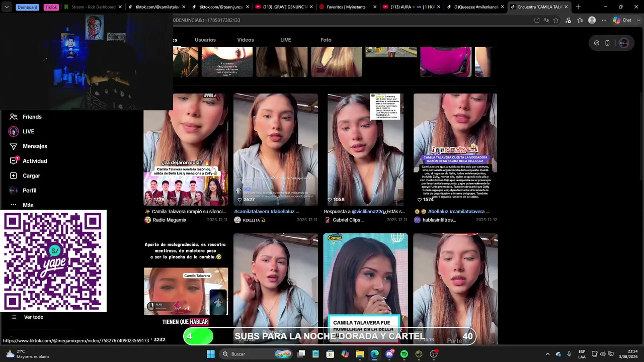Close the Favoritos | Myinstants tab
The width and height of the screenshot is (644, 362).
click(375, 7)
